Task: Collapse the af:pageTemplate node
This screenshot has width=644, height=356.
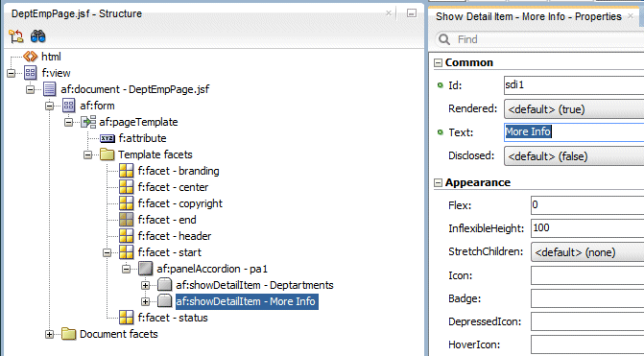Action: [68, 122]
